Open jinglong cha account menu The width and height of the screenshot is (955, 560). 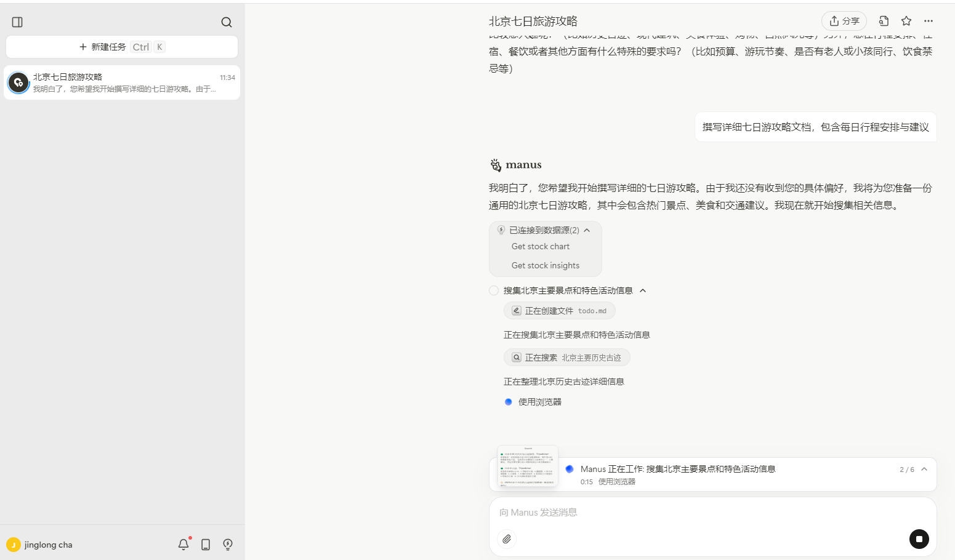coord(39,544)
